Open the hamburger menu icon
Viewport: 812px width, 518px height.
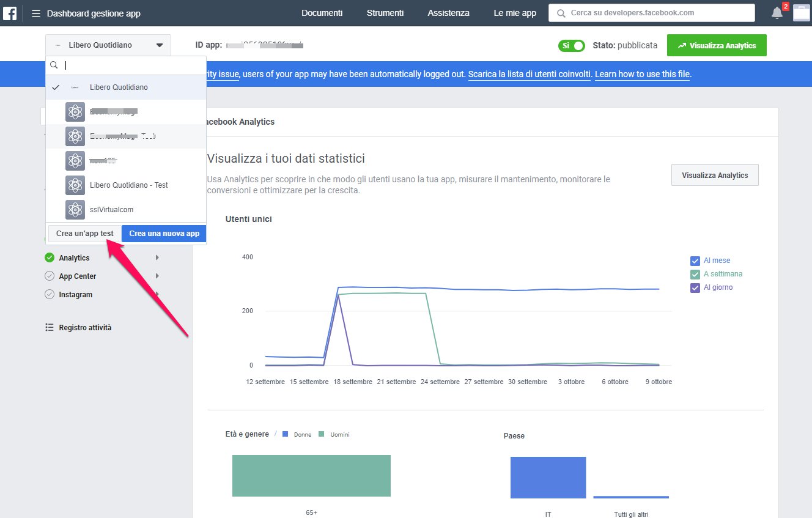pyautogui.click(x=36, y=13)
